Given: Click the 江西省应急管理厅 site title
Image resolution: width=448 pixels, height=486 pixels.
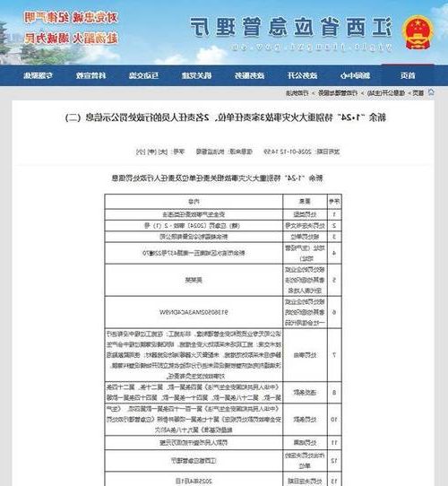Looking at the screenshot, I should point(291,26).
